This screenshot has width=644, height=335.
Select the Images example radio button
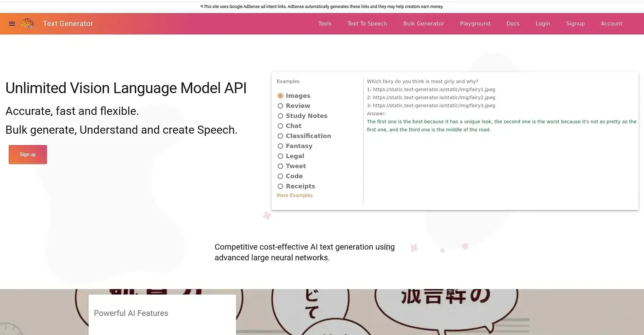pyautogui.click(x=280, y=96)
